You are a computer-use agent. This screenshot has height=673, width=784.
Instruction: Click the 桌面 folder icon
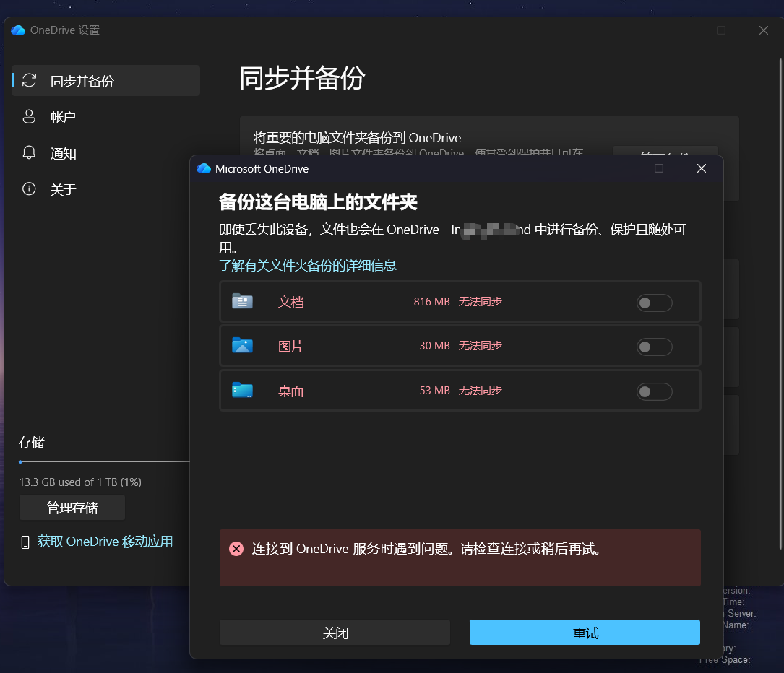coord(243,390)
